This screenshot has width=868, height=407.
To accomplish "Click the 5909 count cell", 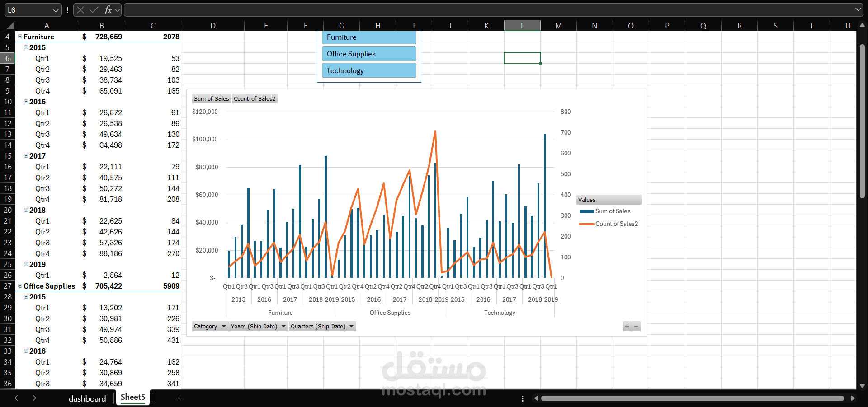I will click(x=153, y=286).
